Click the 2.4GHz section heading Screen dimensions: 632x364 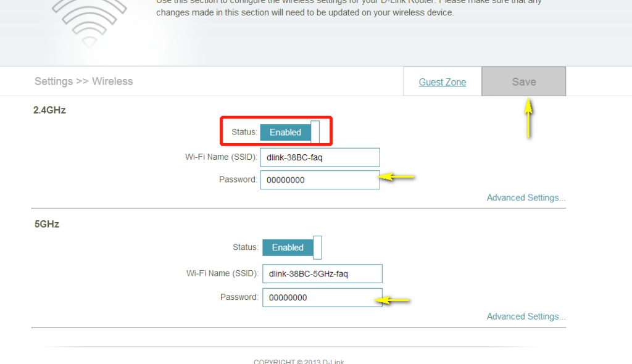click(49, 110)
